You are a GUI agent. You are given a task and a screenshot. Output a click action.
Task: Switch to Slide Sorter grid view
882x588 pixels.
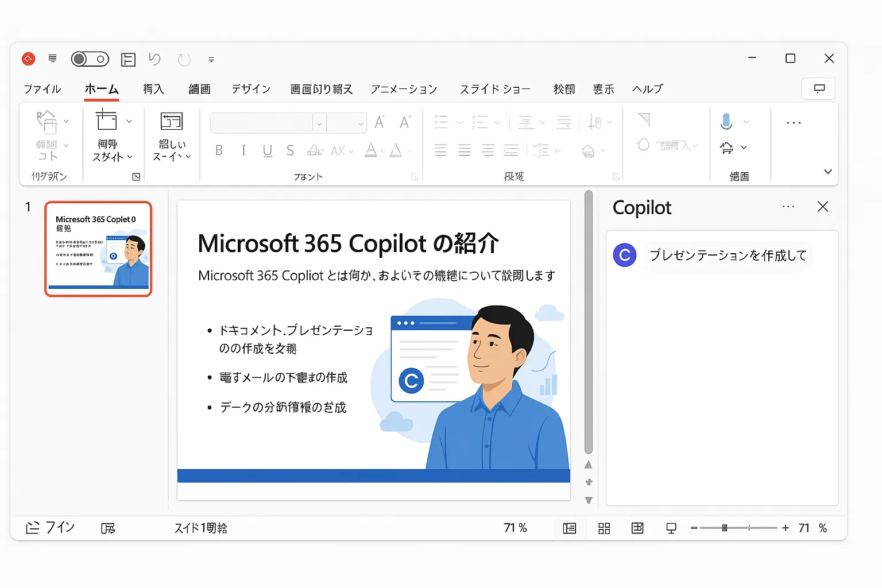click(604, 528)
